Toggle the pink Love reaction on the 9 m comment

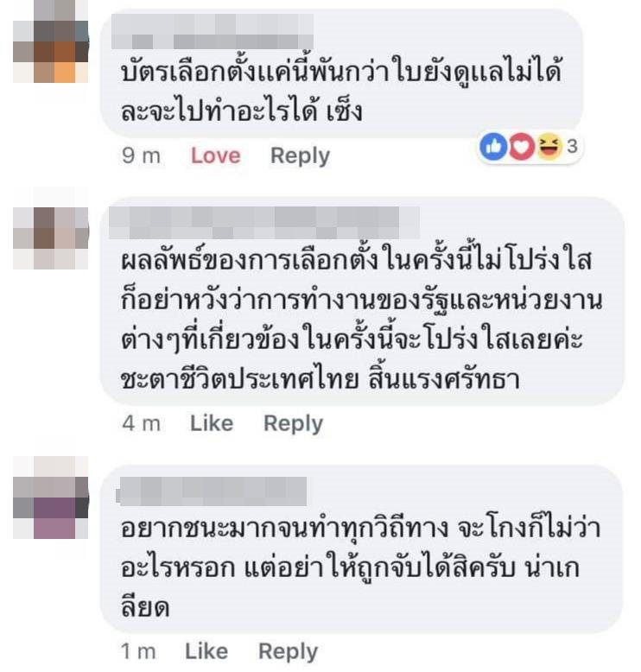[215, 155]
